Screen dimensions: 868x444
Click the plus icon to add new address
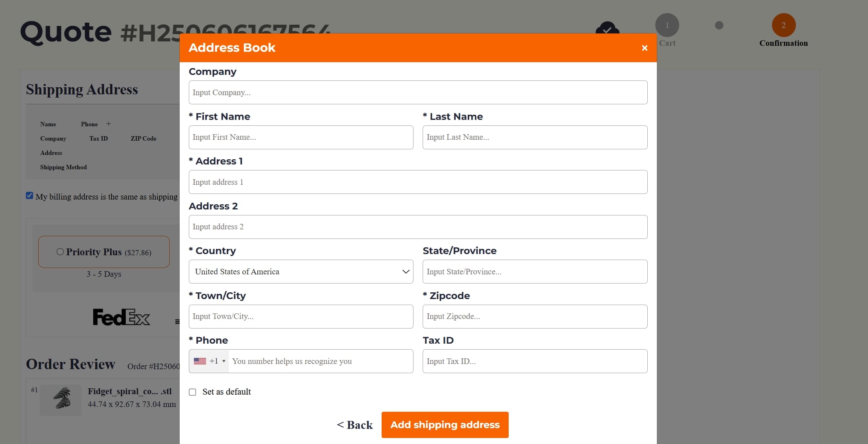pyautogui.click(x=108, y=123)
